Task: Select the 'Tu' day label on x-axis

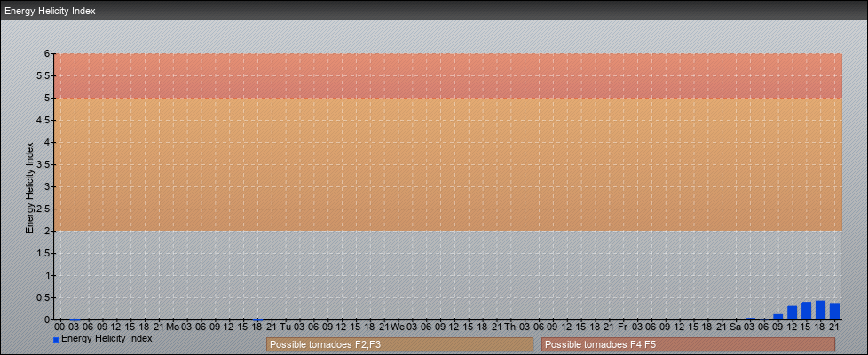Action: (285, 327)
